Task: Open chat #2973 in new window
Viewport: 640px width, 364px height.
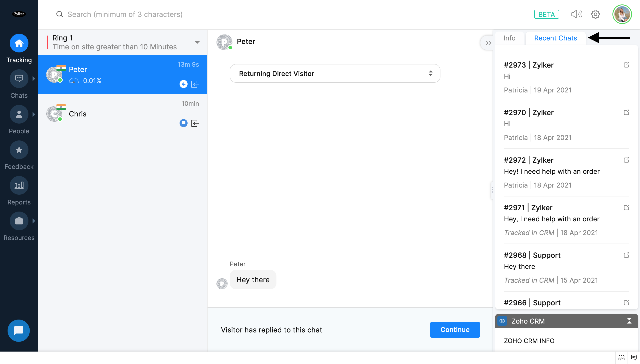Action: point(626,65)
